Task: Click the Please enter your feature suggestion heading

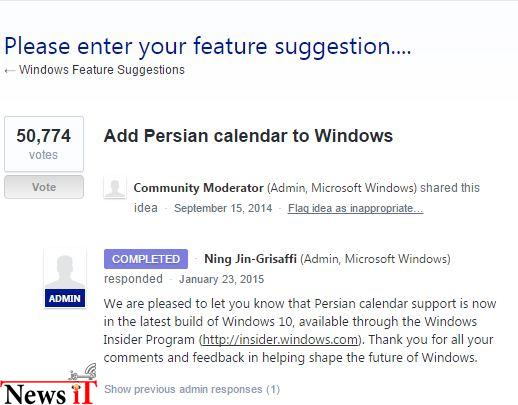Action: coord(208,46)
